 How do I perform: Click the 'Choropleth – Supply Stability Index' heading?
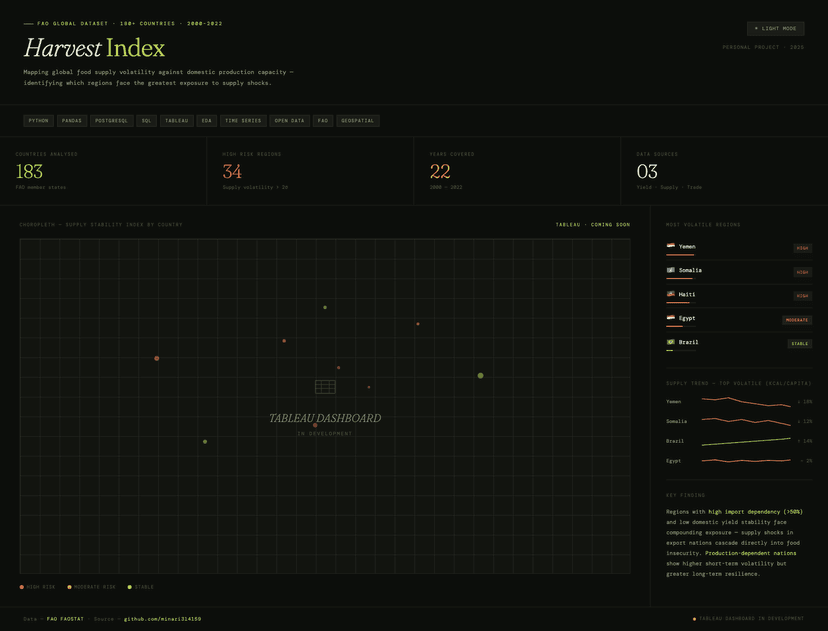(x=101, y=225)
